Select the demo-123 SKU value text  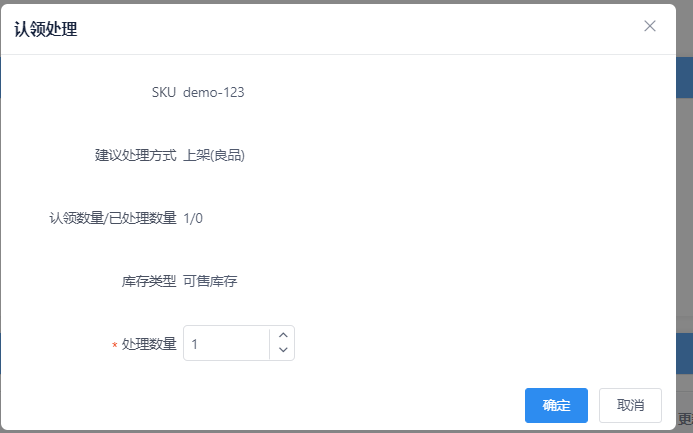pos(213,92)
